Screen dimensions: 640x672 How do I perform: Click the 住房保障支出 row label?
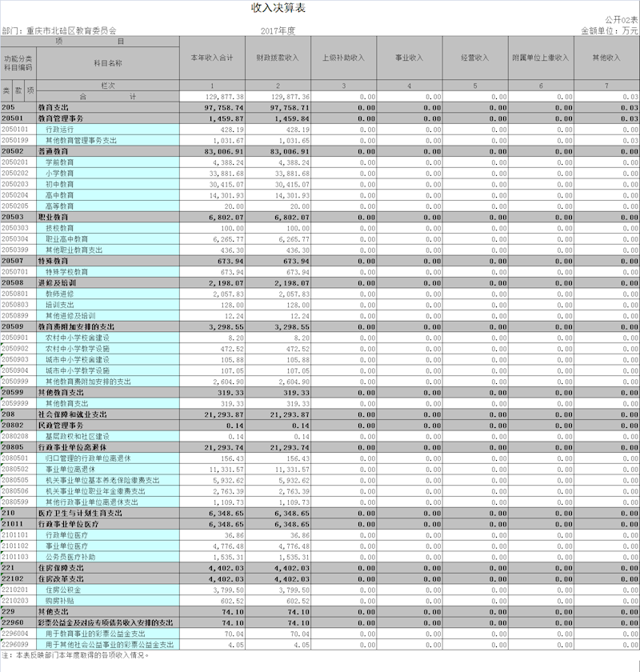61,568
